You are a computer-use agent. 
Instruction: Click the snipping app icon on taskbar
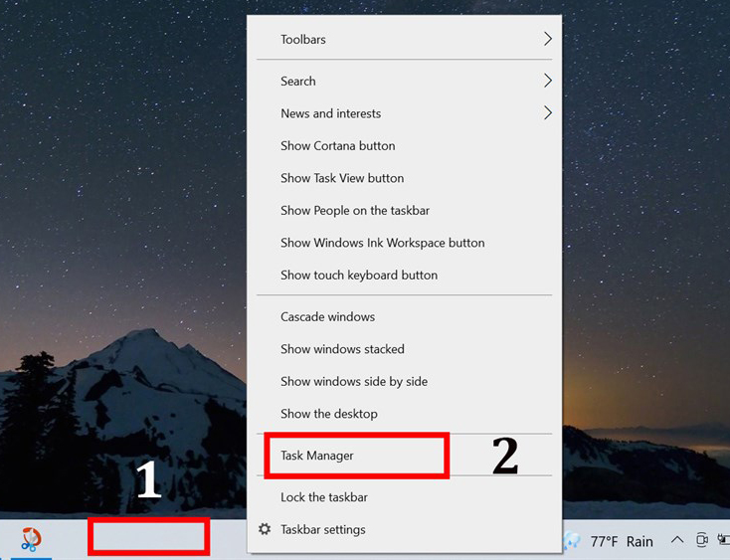point(31,539)
